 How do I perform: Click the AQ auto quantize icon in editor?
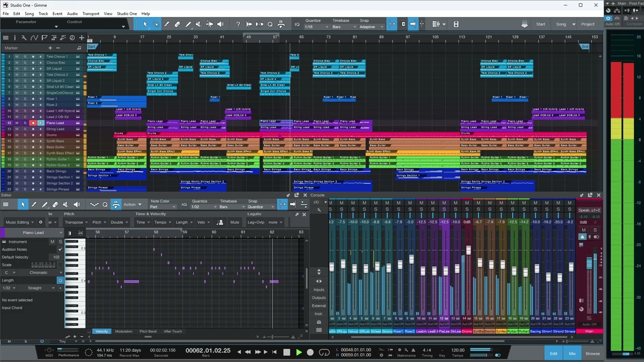(184, 205)
